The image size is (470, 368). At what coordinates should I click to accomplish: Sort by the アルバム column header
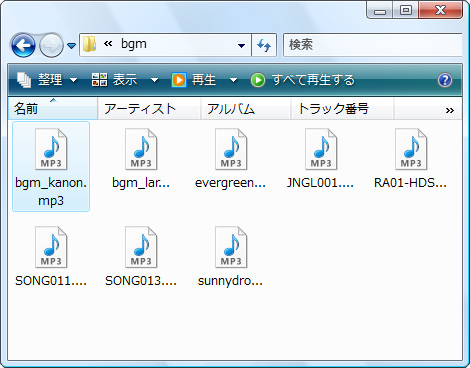(x=246, y=109)
